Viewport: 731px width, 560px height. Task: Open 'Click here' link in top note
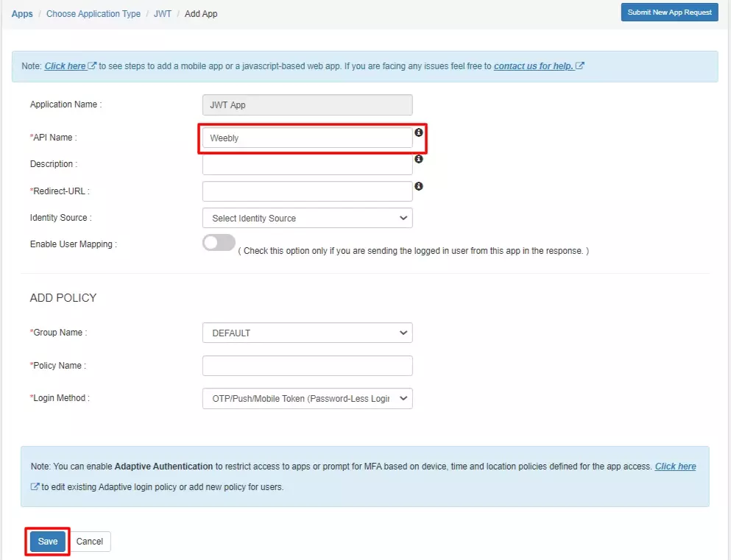pyautogui.click(x=66, y=65)
